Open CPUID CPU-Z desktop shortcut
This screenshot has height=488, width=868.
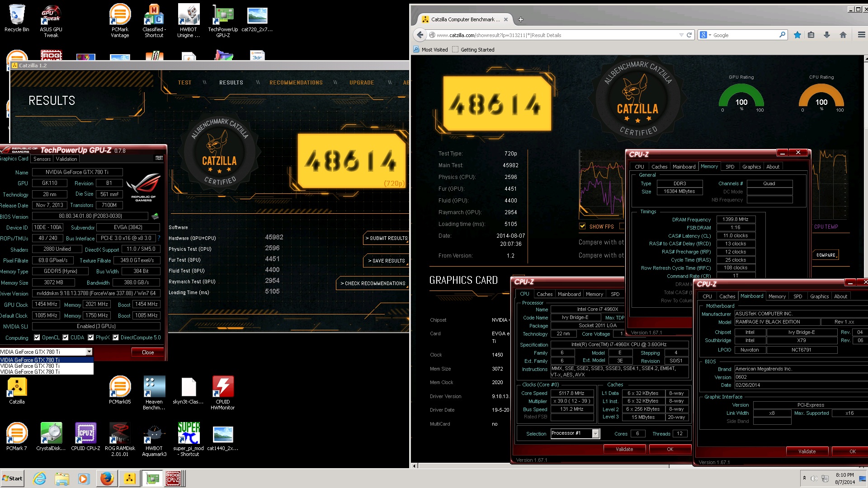85,436
